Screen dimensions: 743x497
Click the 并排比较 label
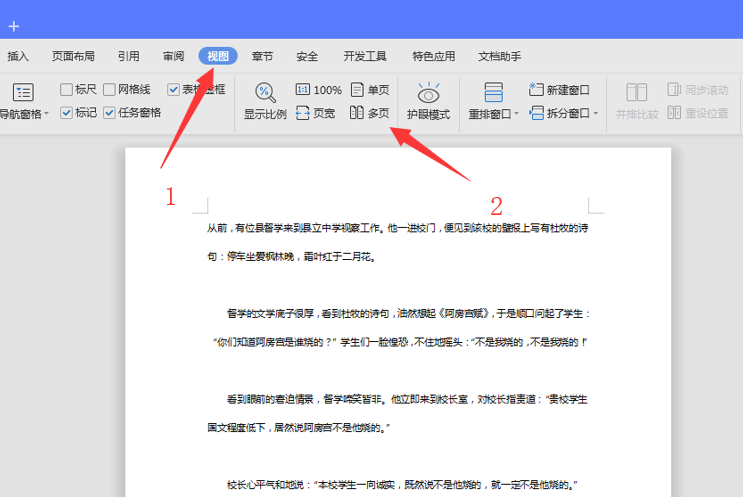pyautogui.click(x=637, y=114)
